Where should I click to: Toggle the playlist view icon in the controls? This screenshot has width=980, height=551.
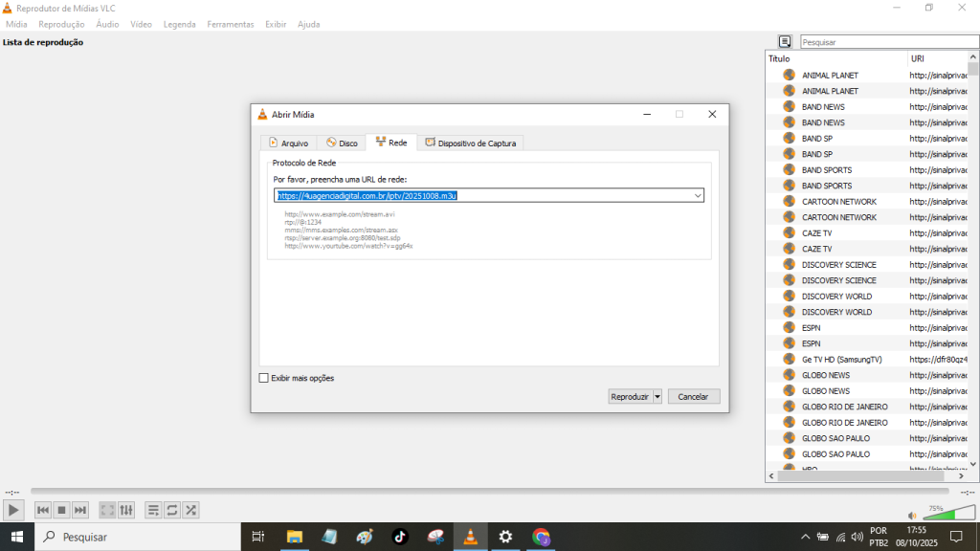pyautogui.click(x=153, y=510)
